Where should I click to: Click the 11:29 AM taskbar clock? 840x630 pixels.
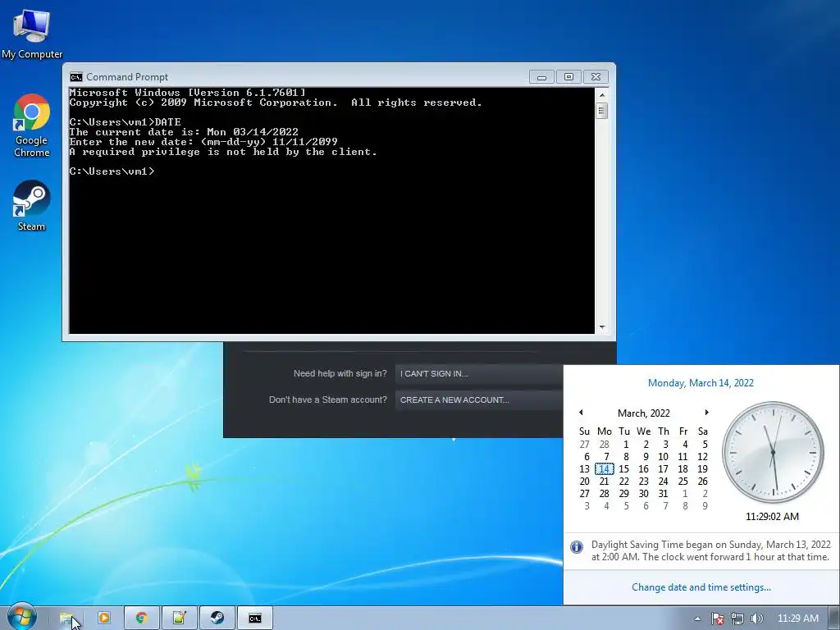pos(797,619)
